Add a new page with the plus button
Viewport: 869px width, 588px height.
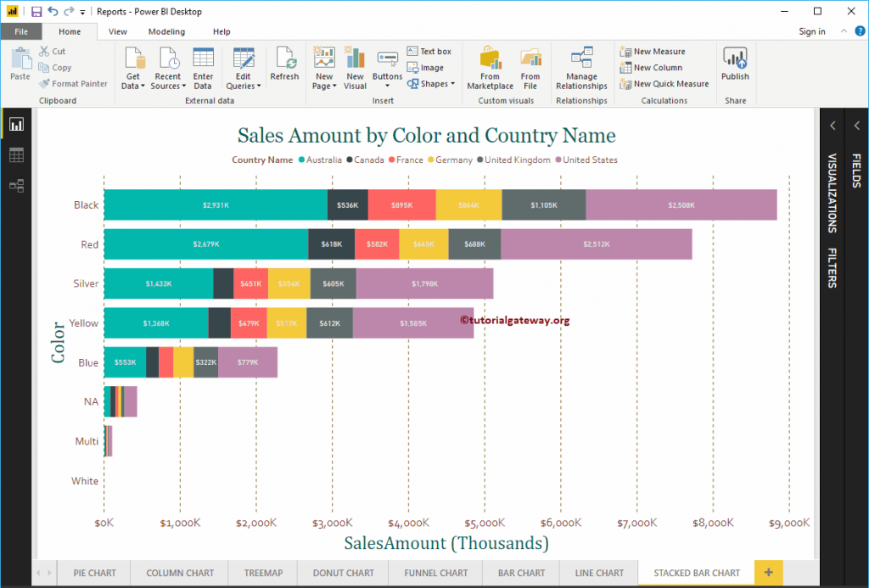click(x=768, y=573)
